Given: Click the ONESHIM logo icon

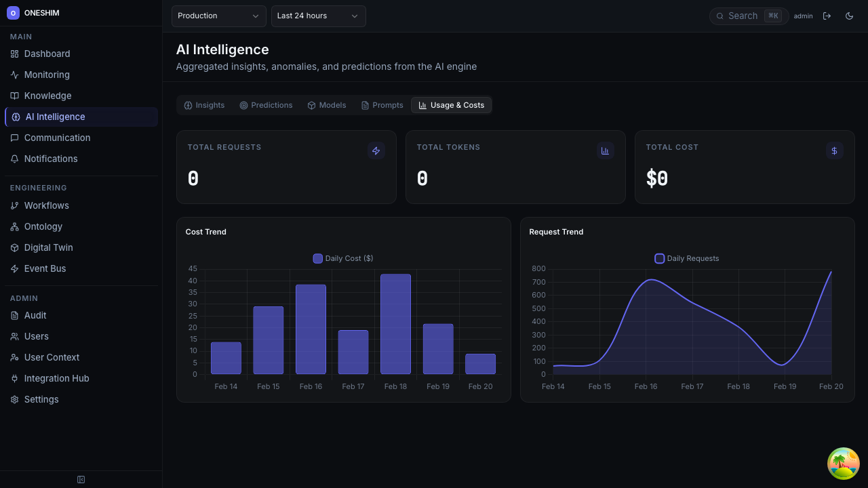Looking at the screenshot, I should (13, 13).
